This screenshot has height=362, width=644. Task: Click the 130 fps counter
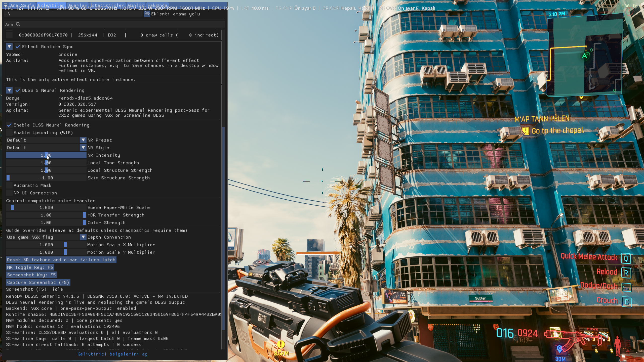631,6
